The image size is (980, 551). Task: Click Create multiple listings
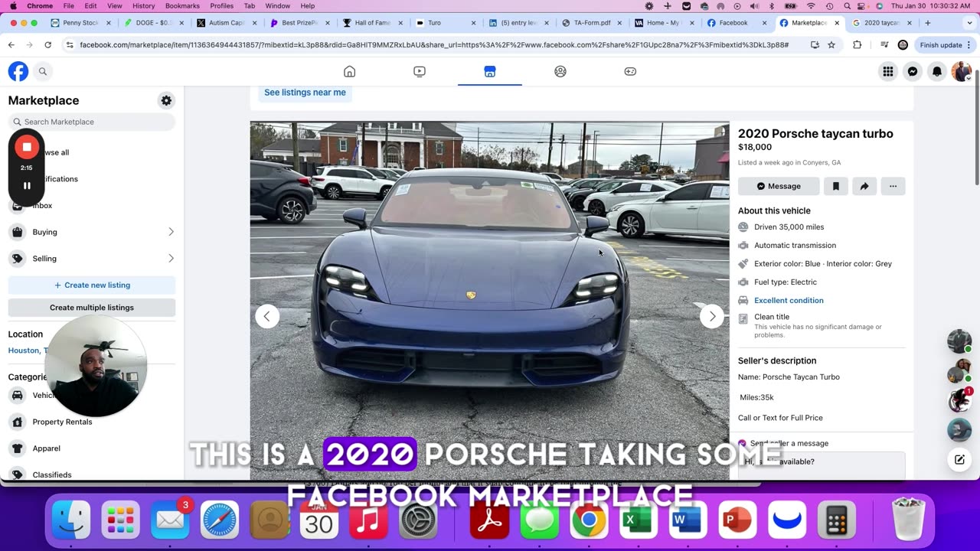pyautogui.click(x=92, y=308)
